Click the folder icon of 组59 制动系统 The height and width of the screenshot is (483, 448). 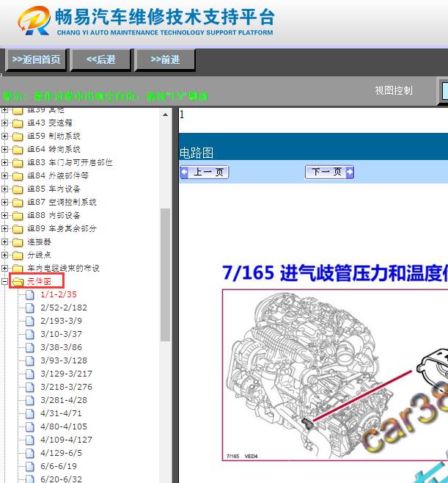pos(18,137)
